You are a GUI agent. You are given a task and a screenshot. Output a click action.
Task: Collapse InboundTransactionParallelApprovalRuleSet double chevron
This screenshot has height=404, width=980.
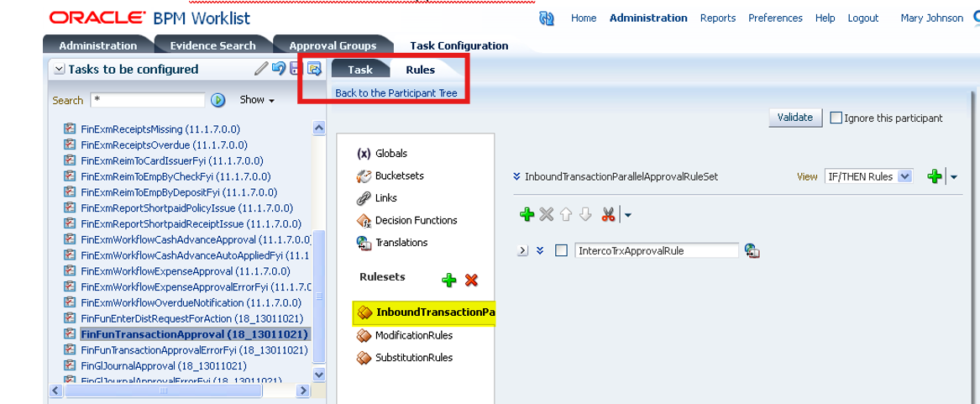coord(517,176)
